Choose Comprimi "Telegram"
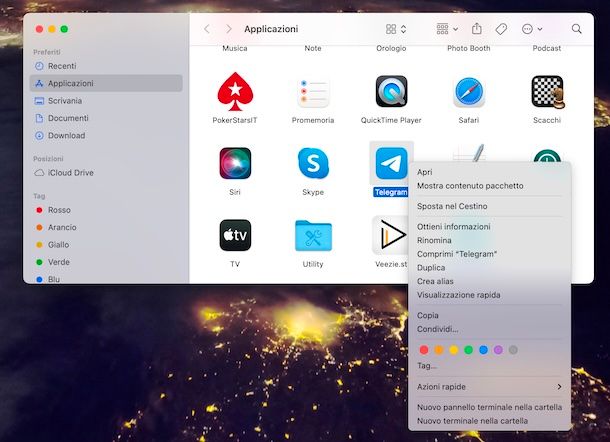 (489, 254)
